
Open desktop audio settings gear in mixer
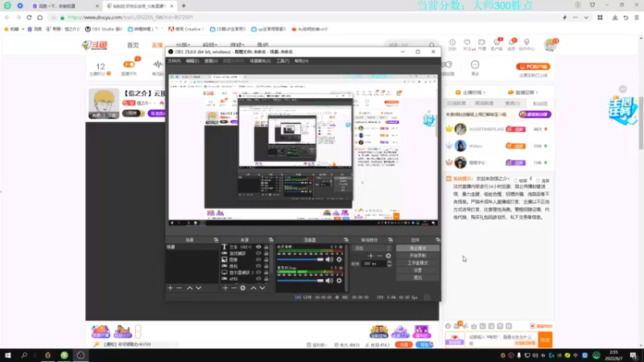[339, 259]
